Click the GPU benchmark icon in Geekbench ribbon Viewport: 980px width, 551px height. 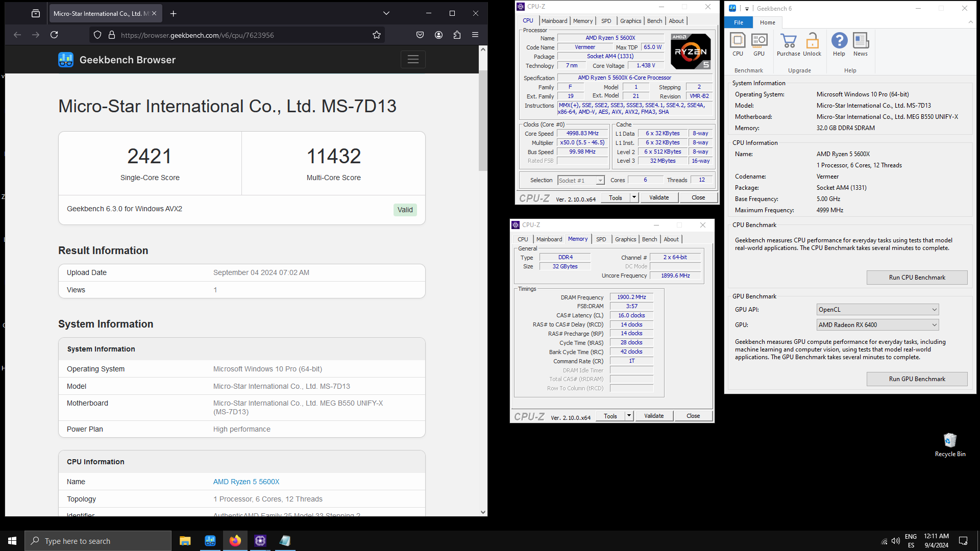759,44
